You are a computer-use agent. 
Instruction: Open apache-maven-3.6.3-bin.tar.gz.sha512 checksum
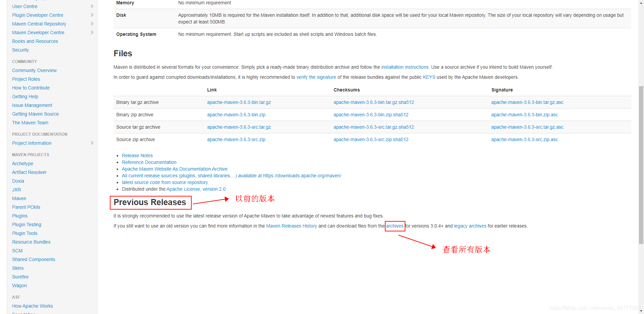pyautogui.click(x=374, y=102)
